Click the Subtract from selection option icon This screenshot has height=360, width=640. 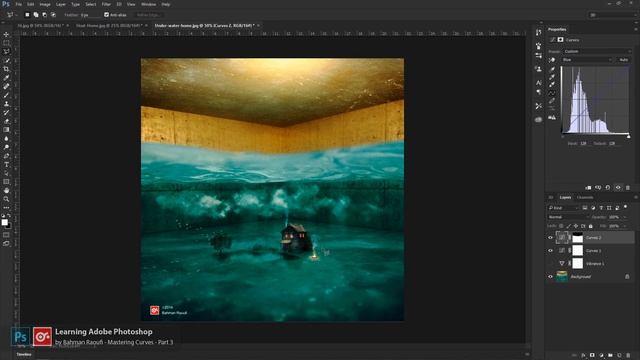pyautogui.click(x=44, y=15)
